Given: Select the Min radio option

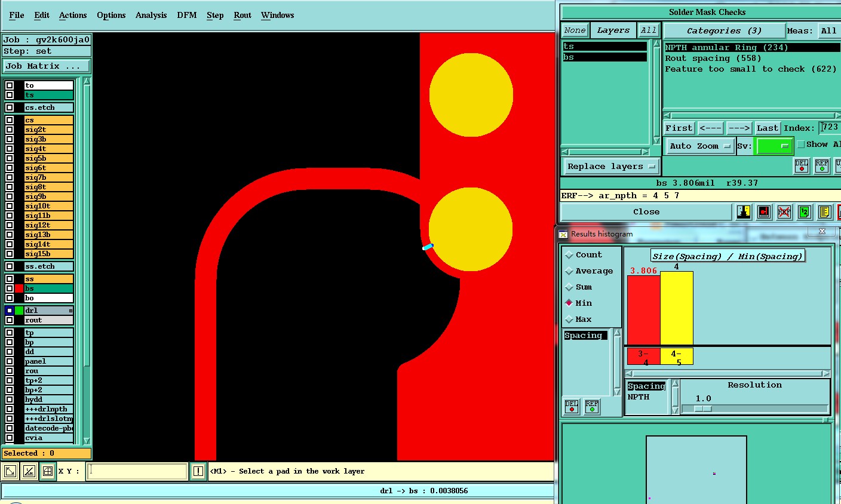Looking at the screenshot, I should pos(569,303).
